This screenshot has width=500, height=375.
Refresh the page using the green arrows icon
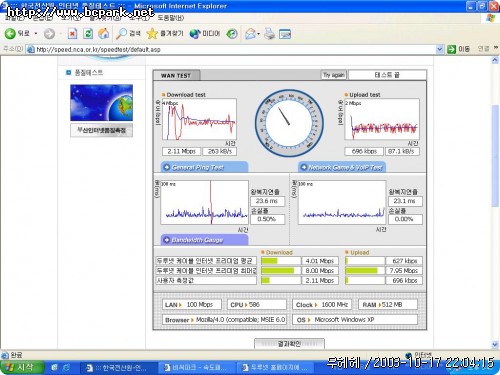pyautogui.click(x=88, y=34)
